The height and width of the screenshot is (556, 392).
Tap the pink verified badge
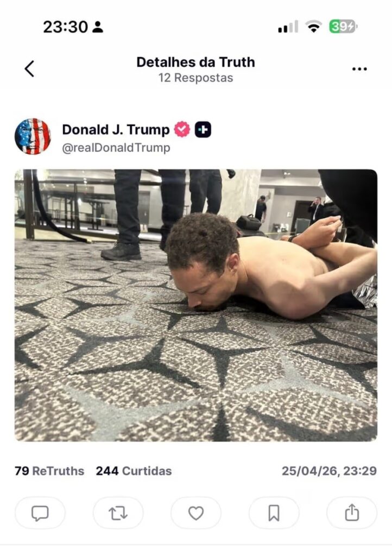tap(182, 129)
